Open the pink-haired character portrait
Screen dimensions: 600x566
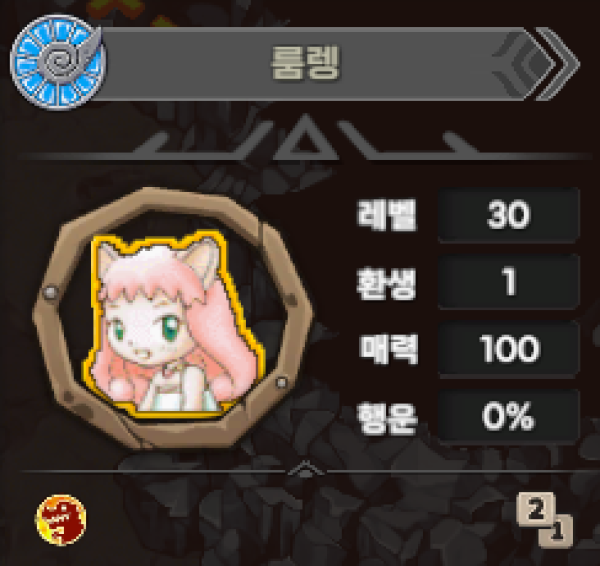coord(173,324)
